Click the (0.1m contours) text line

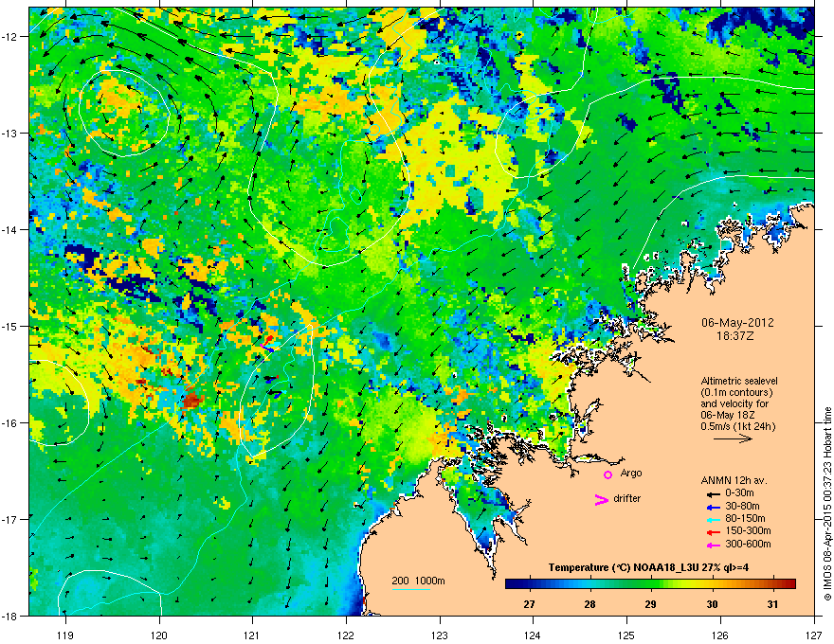coord(736,392)
